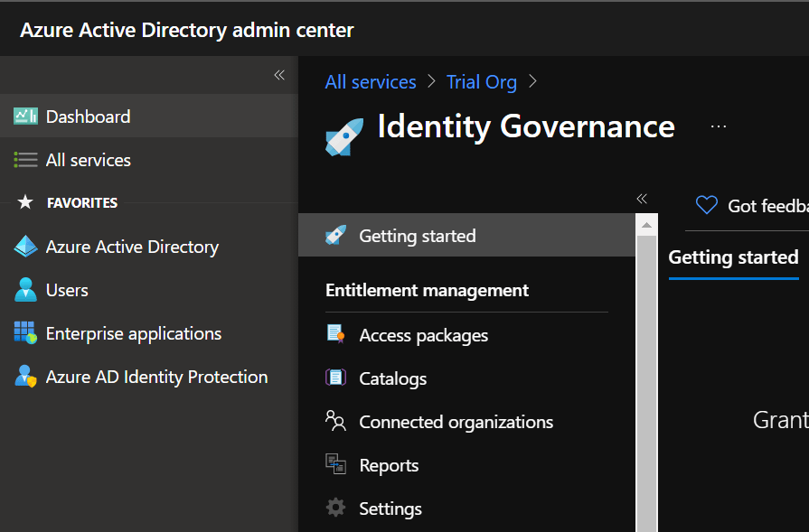Click the Reports icon
The image size is (809, 532).
[x=335, y=465]
